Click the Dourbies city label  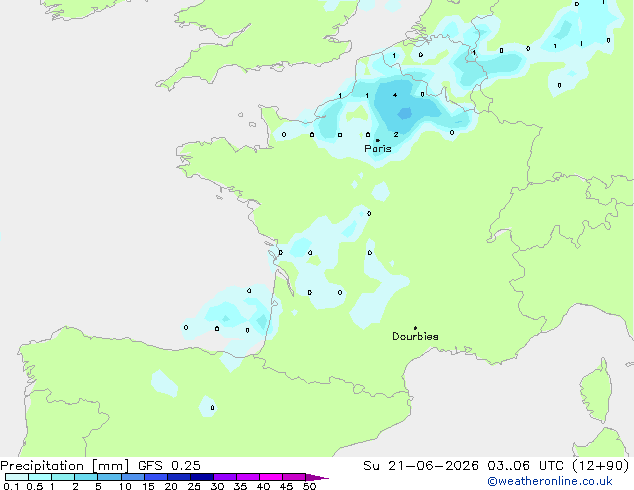point(415,336)
